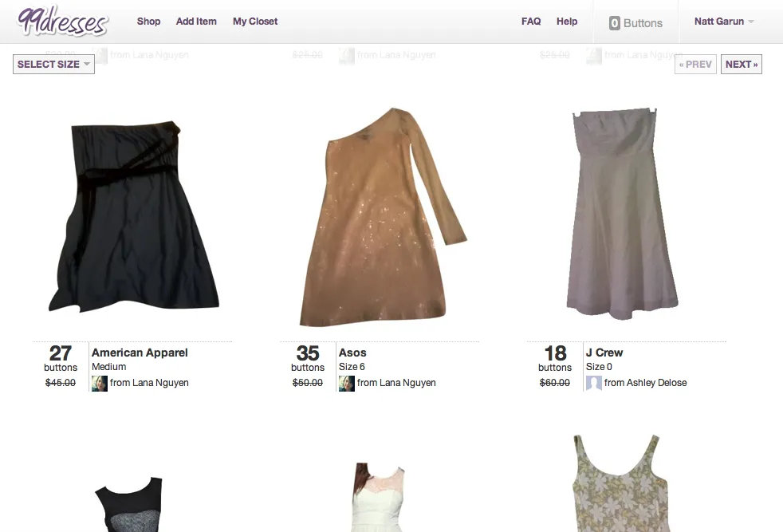783x532 pixels.
Task: Click Lana Nguyen's avatar under American Apparel
Action: [x=100, y=383]
